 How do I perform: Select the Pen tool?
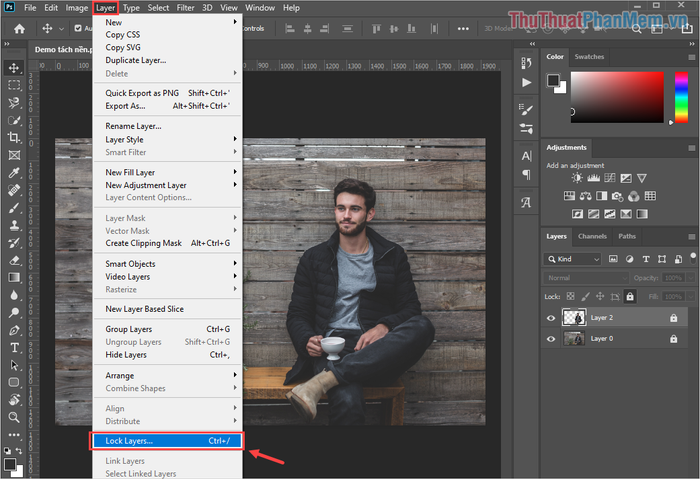pyautogui.click(x=14, y=330)
